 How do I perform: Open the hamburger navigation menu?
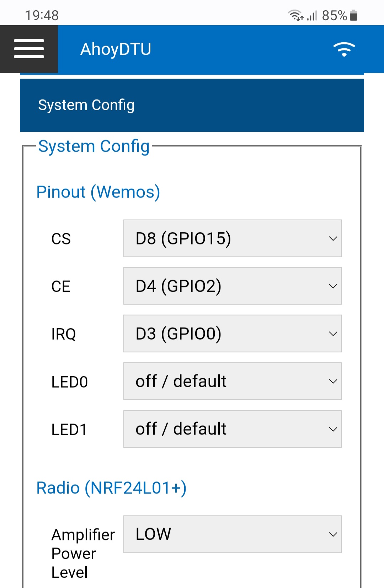click(x=28, y=49)
